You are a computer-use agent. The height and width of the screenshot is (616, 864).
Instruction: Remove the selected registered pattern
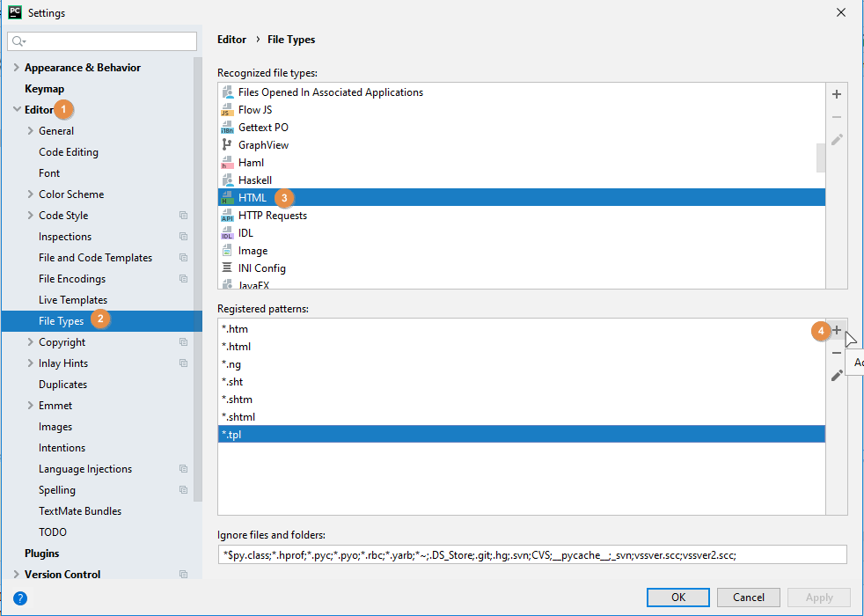point(837,353)
